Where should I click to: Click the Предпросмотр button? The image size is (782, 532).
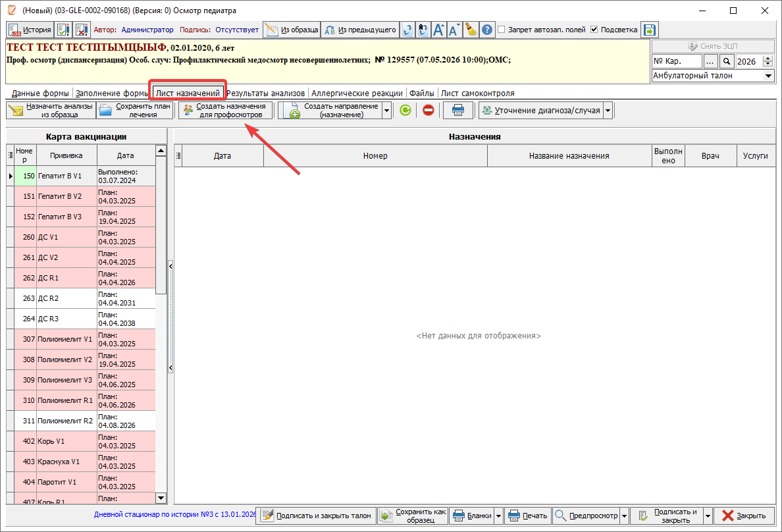click(x=586, y=516)
